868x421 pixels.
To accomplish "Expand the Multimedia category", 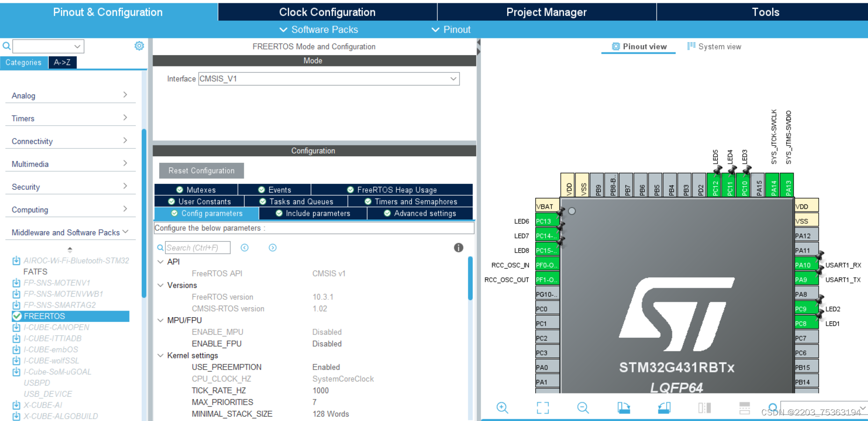I will pyautogui.click(x=70, y=164).
